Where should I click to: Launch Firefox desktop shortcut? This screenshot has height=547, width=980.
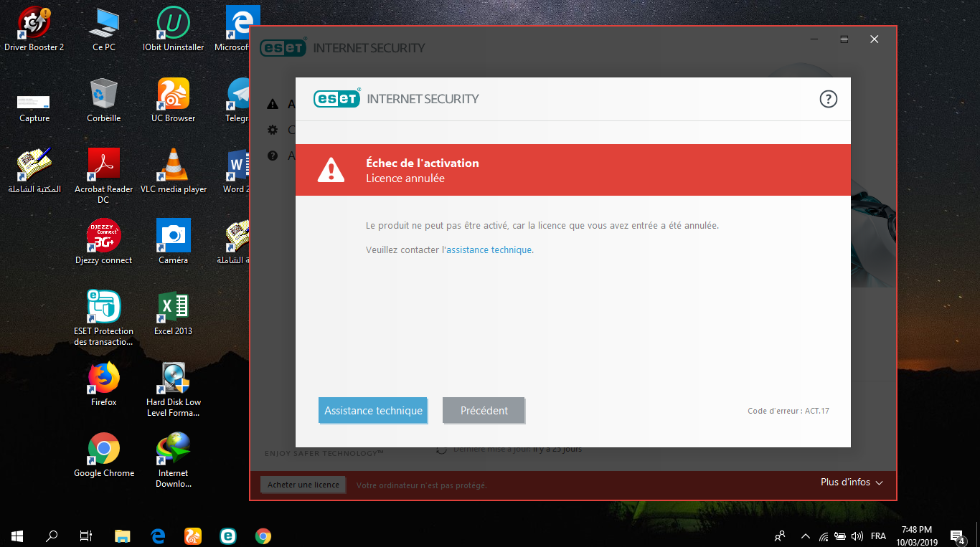click(104, 384)
